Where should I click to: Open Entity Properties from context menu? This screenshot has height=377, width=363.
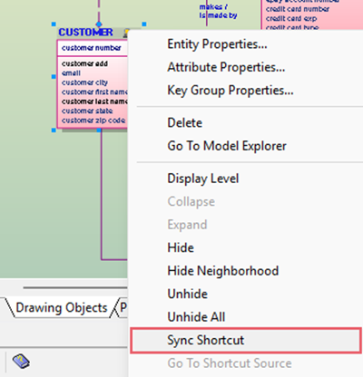pyautogui.click(x=217, y=44)
